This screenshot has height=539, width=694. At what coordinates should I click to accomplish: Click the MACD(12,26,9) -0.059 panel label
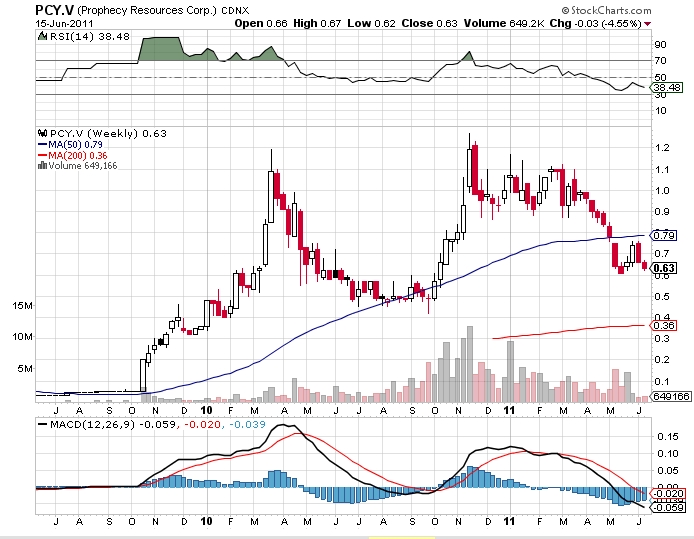click(113, 425)
